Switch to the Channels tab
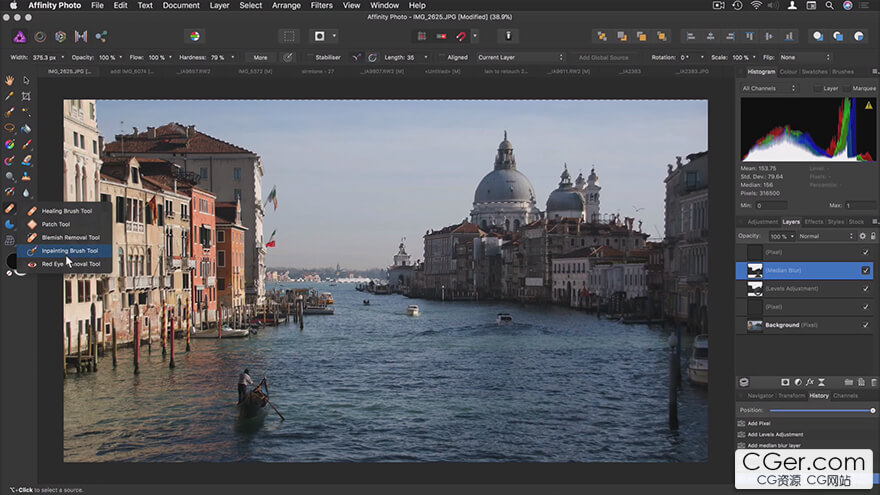 point(845,395)
